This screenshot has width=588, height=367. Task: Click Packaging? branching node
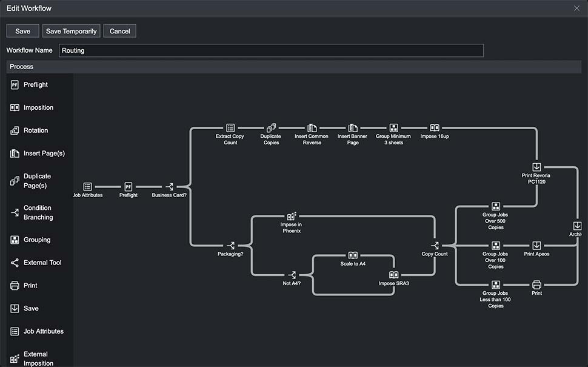tap(230, 246)
